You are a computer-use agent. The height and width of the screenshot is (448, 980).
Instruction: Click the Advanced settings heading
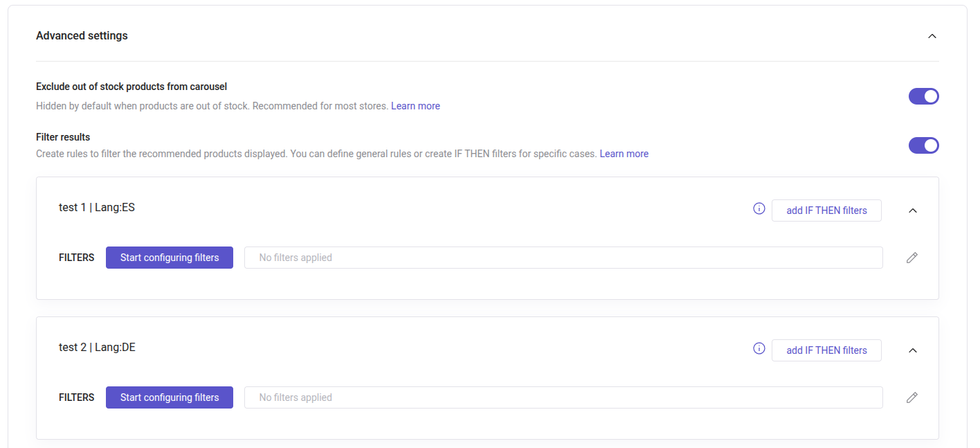pos(82,35)
